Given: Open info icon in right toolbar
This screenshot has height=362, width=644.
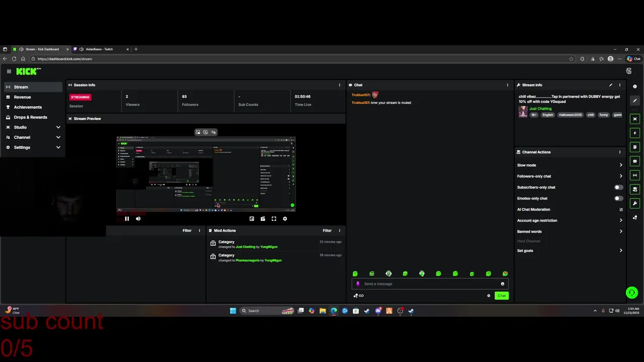Looking at the screenshot, I should (635, 86).
